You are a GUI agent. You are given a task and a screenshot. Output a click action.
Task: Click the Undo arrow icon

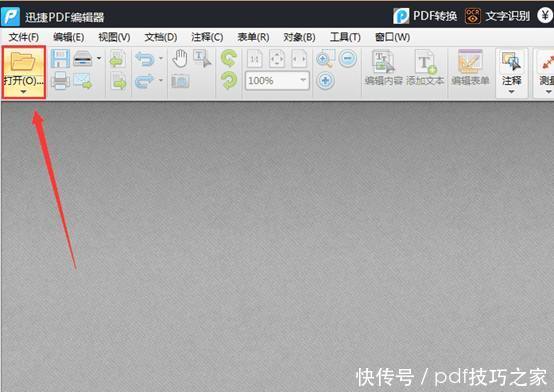click(145, 59)
